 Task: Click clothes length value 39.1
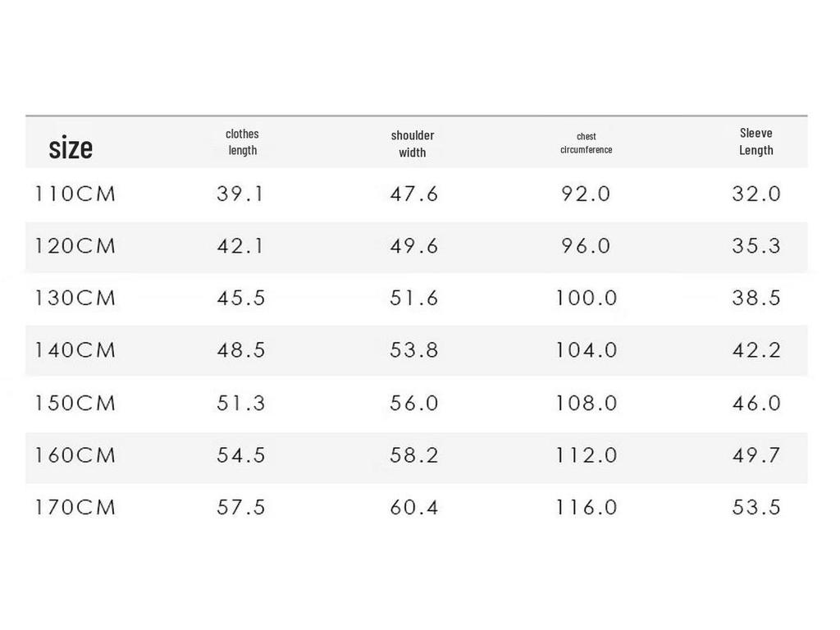click(x=240, y=194)
